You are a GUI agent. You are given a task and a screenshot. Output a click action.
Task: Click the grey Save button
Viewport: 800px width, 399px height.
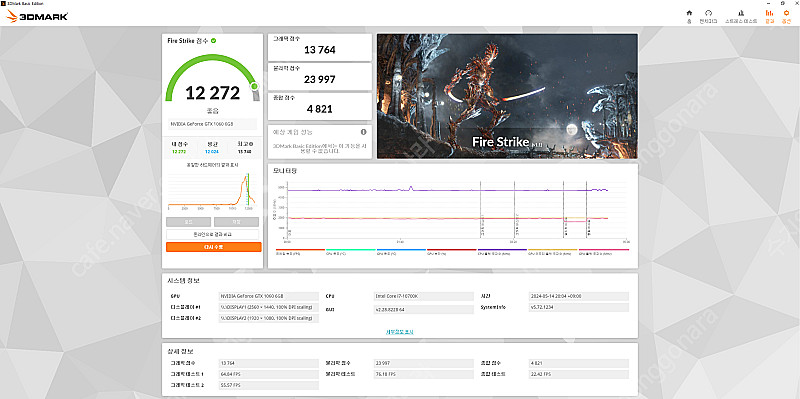coord(236,222)
